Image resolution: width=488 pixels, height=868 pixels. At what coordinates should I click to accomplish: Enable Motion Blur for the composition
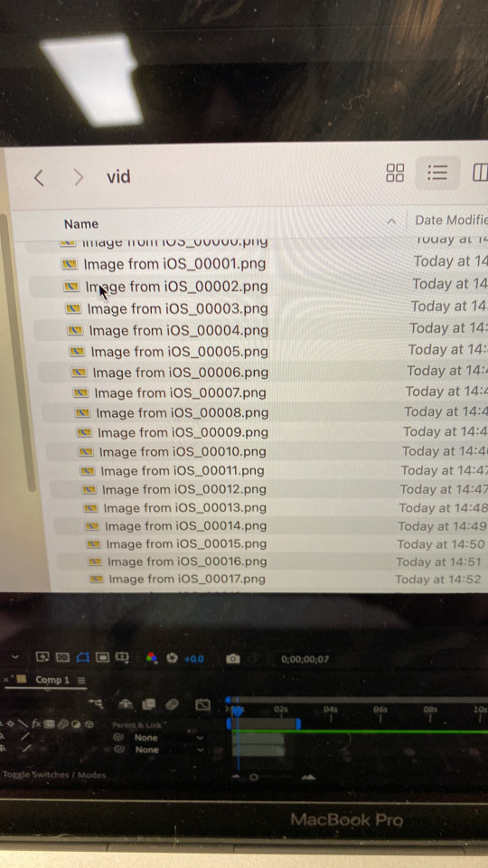[172, 704]
